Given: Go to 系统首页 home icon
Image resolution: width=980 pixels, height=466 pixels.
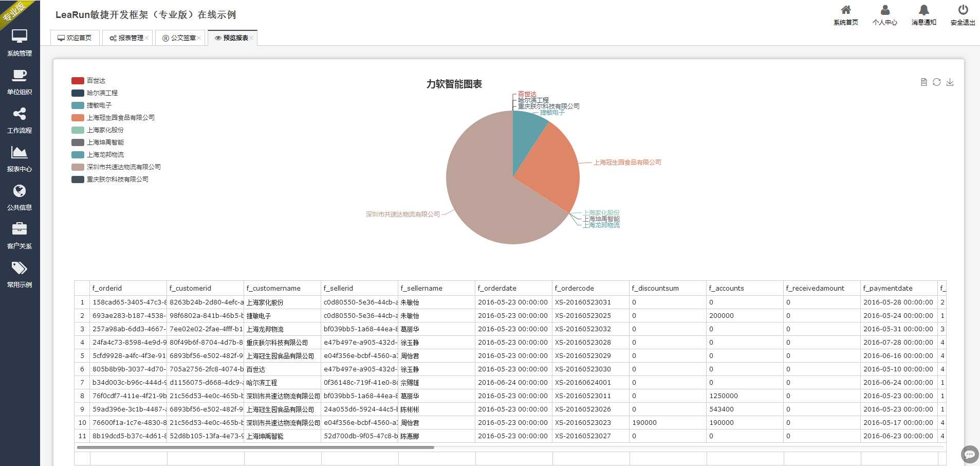Looking at the screenshot, I should [846, 10].
